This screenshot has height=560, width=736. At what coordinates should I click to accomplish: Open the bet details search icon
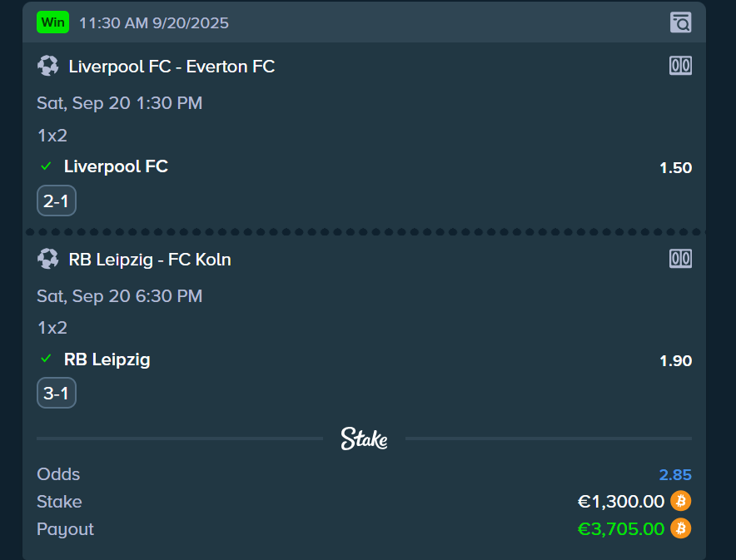[680, 22]
